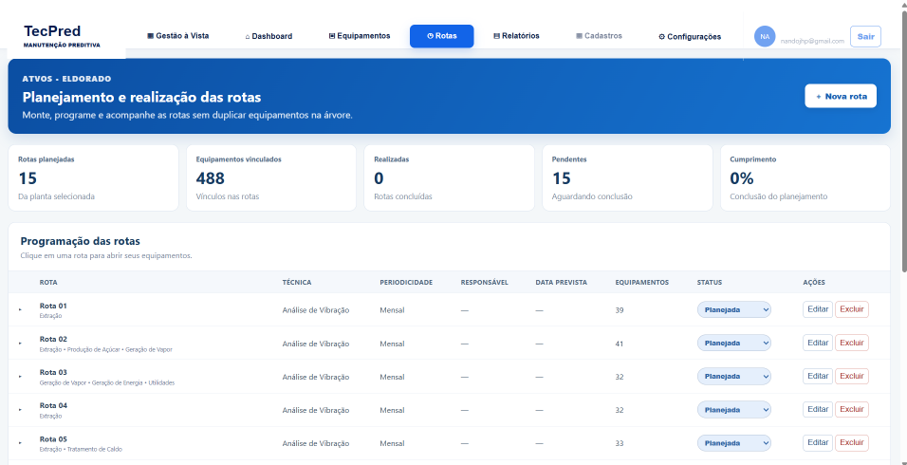
Task: Click the + Nova rota button
Action: pos(840,96)
